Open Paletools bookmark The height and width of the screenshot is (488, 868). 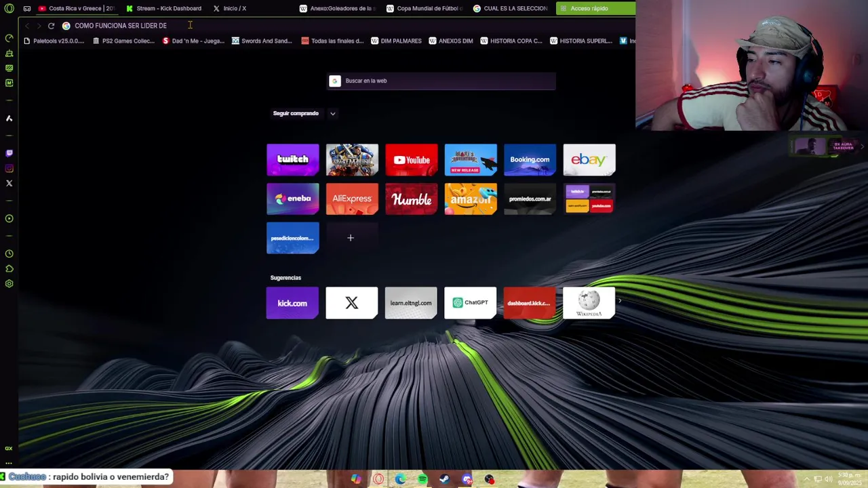pos(54,41)
